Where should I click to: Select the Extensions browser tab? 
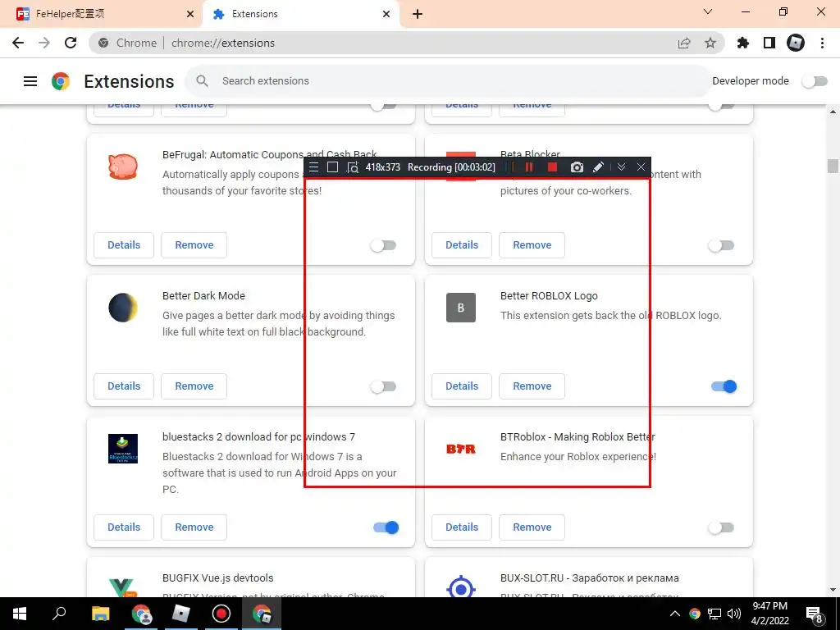coord(300,14)
